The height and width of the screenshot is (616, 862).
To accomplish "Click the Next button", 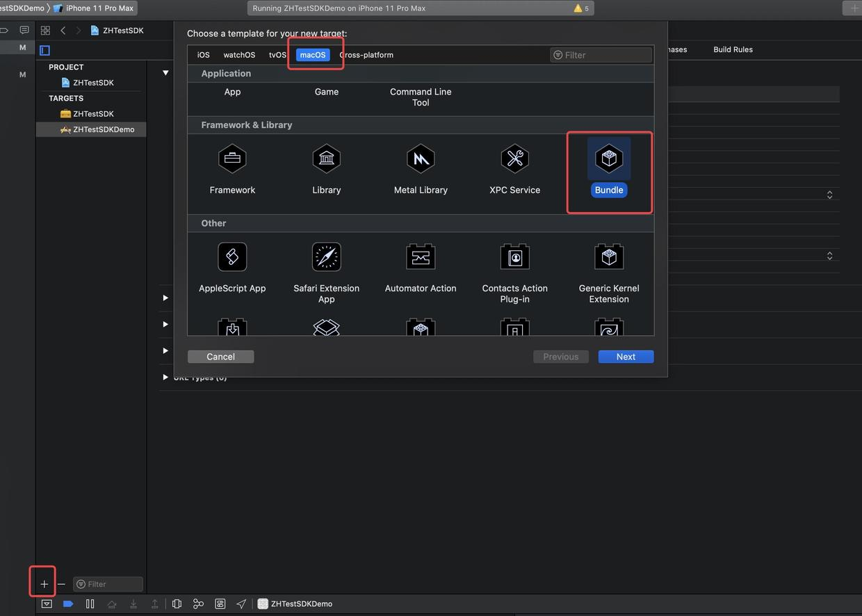I will click(x=626, y=357).
